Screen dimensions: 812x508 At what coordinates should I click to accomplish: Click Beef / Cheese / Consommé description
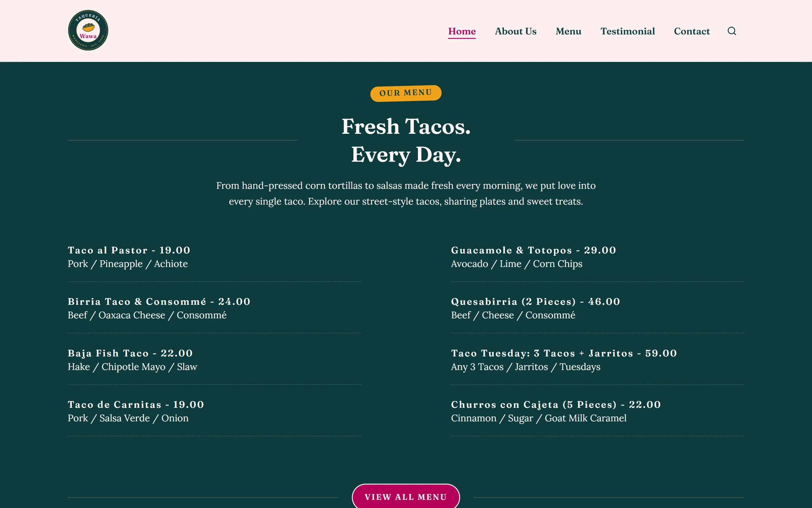click(513, 315)
